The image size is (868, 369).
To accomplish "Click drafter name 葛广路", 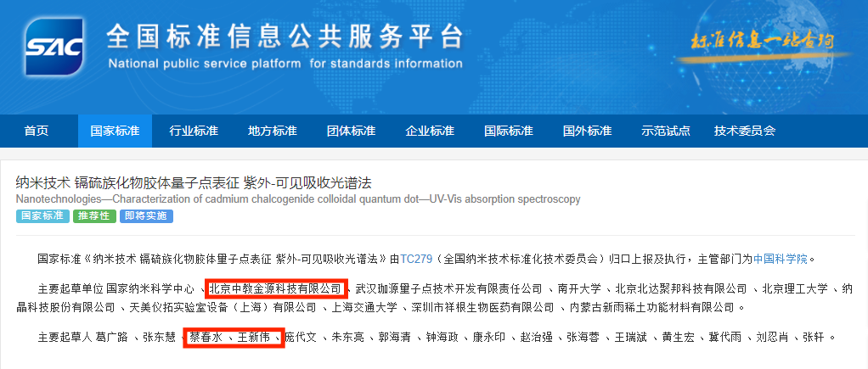I will [112, 337].
